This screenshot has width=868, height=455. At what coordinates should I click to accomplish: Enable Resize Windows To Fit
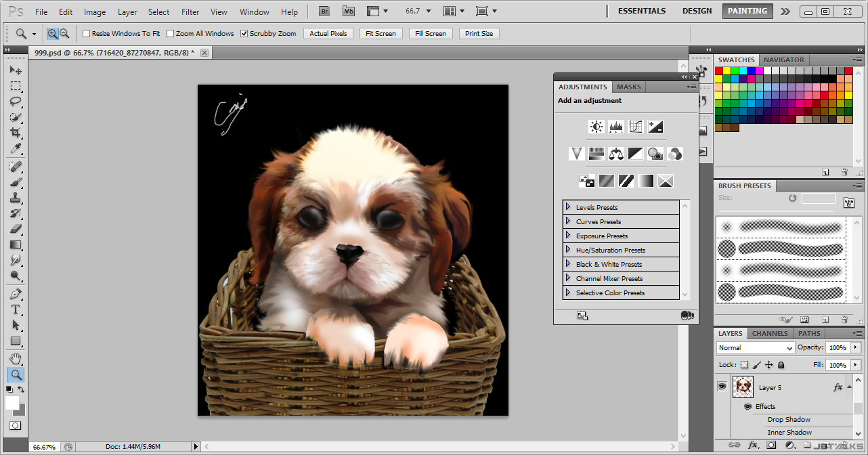(87, 33)
